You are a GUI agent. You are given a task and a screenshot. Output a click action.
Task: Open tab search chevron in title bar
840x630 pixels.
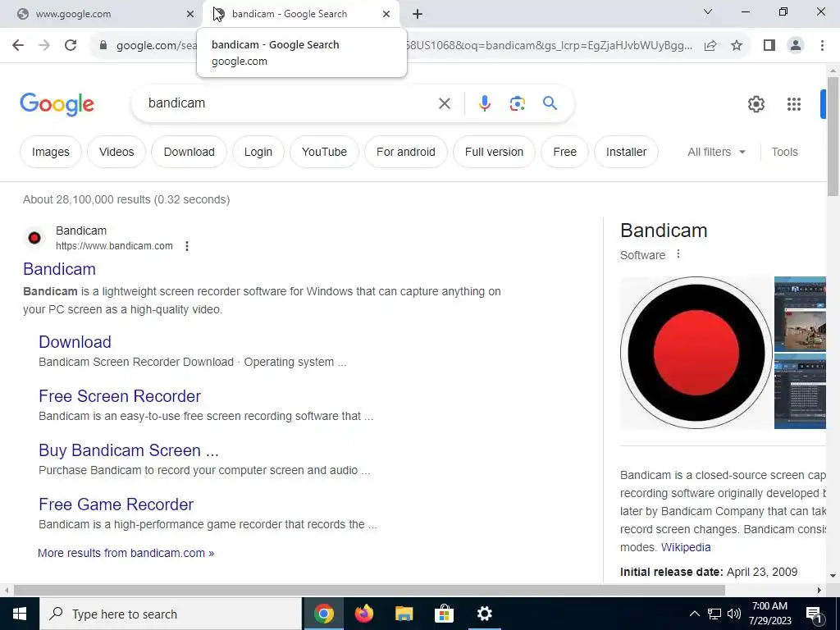(708, 11)
